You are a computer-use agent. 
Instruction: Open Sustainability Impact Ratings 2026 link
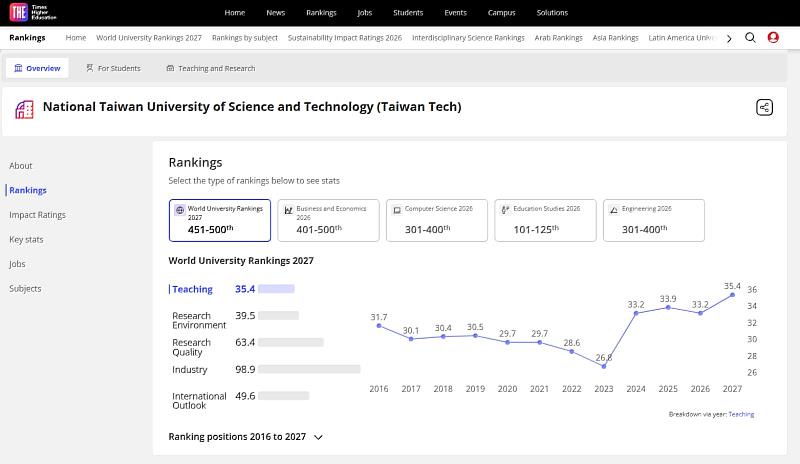click(345, 38)
